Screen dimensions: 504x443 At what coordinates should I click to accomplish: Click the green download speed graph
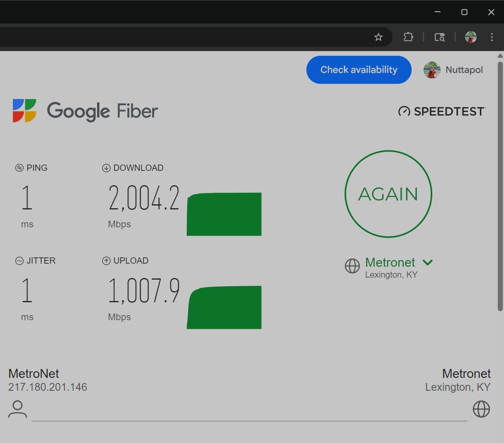[x=224, y=214]
